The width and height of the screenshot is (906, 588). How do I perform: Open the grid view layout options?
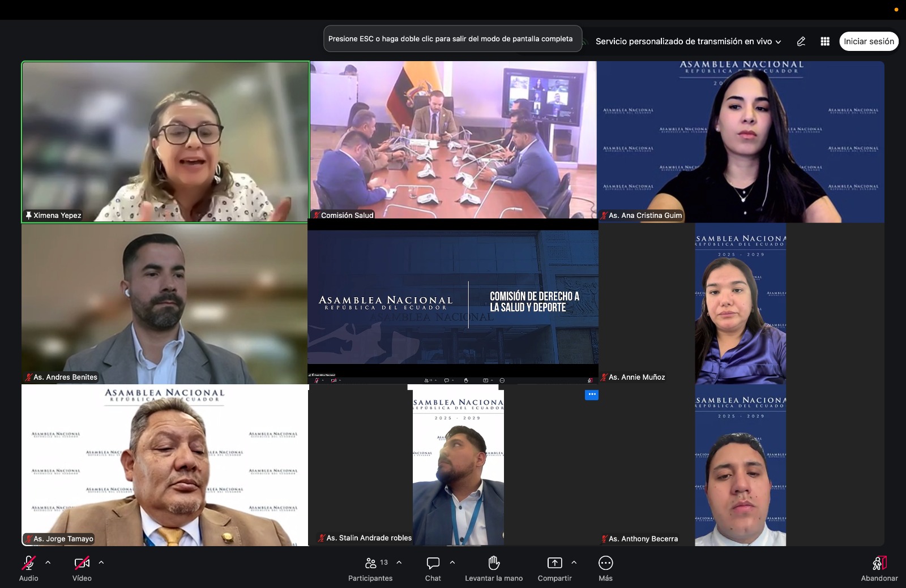pos(825,41)
